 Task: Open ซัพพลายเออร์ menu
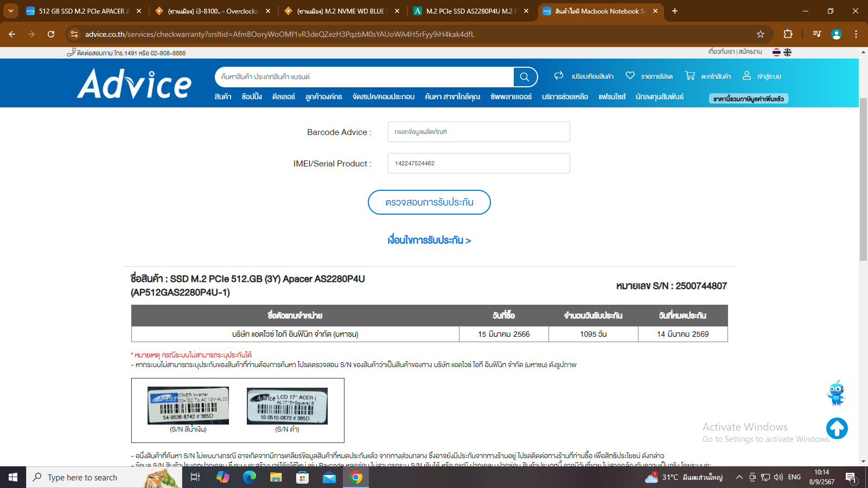tap(511, 97)
